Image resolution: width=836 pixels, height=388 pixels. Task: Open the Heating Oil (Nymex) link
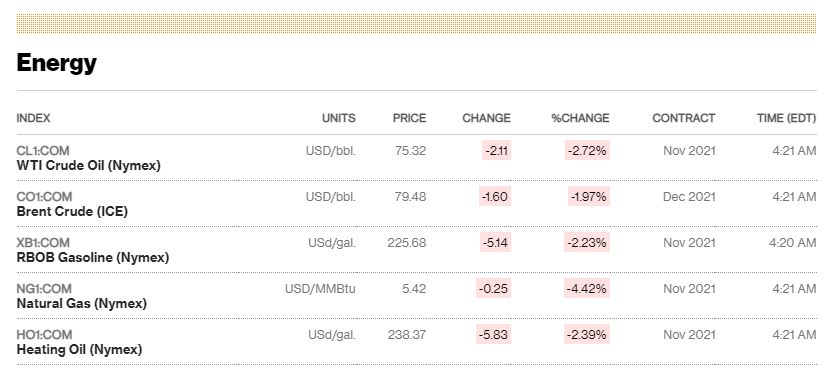(x=79, y=350)
